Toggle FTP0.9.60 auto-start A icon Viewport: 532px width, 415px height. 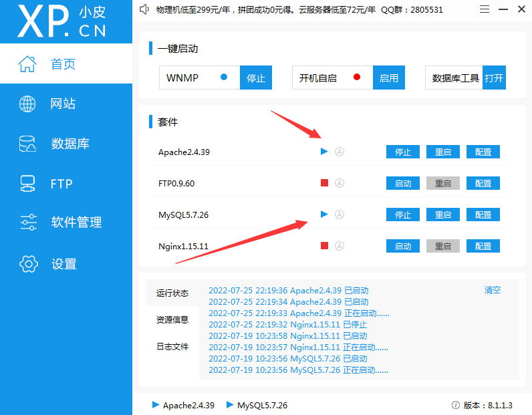click(x=340, y=183)
